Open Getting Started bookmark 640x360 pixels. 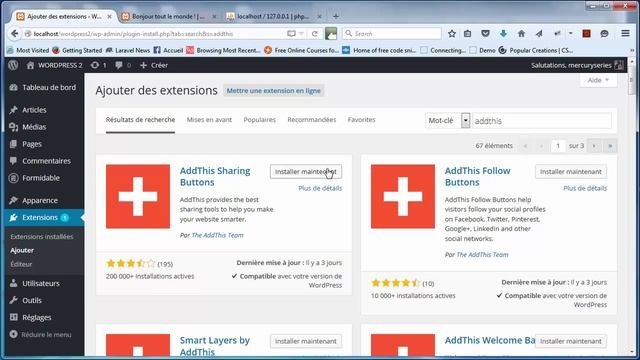pos(77,51)
